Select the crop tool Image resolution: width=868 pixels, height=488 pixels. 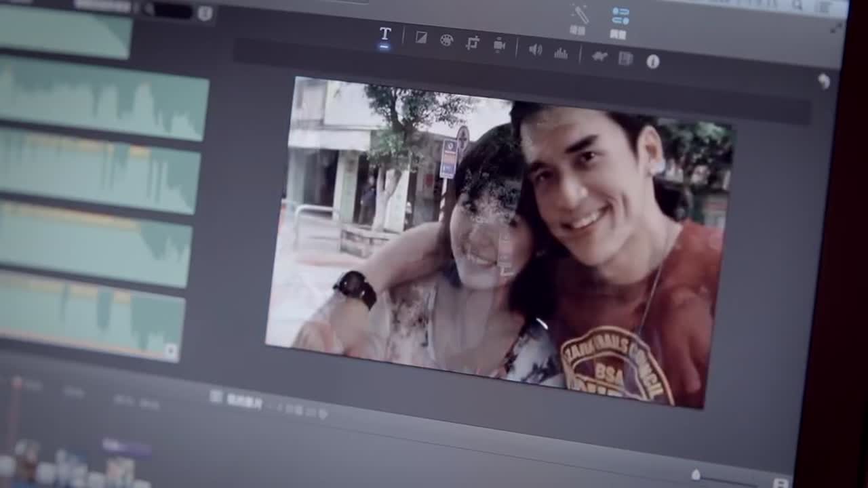tap(473, 43)
